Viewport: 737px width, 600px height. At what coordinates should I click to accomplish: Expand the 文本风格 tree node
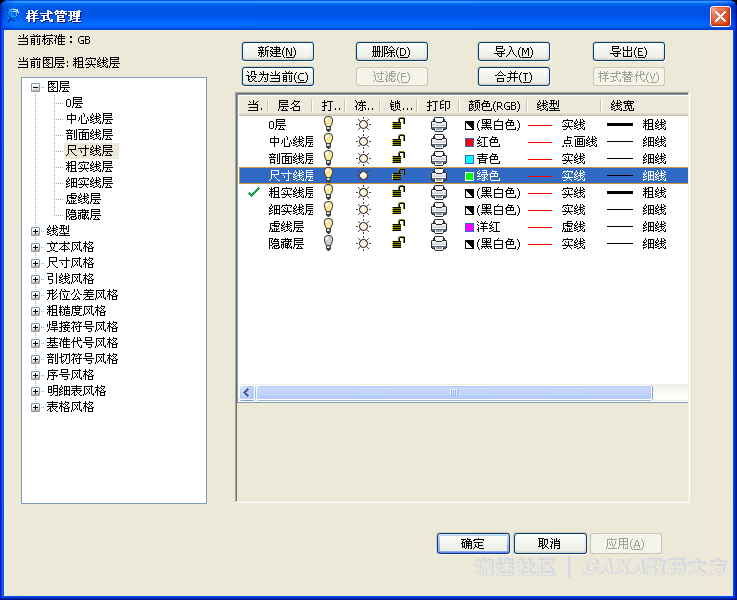(36, 247)
